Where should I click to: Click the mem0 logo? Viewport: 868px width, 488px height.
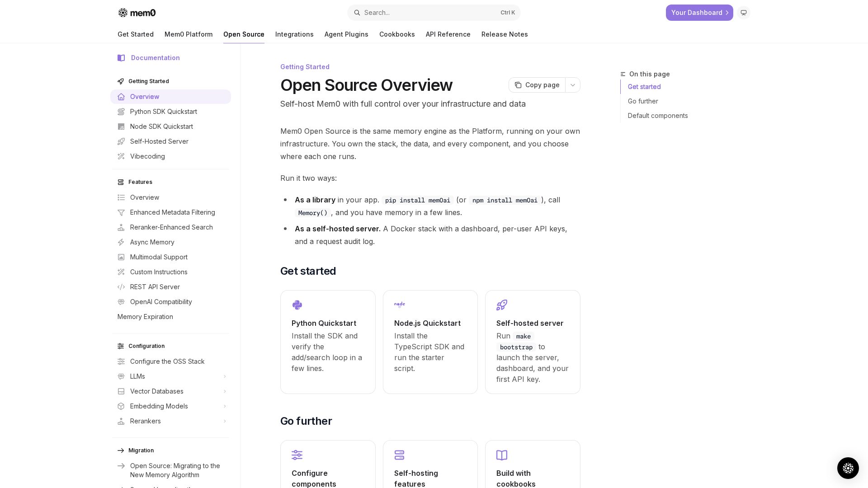(137, 13)
